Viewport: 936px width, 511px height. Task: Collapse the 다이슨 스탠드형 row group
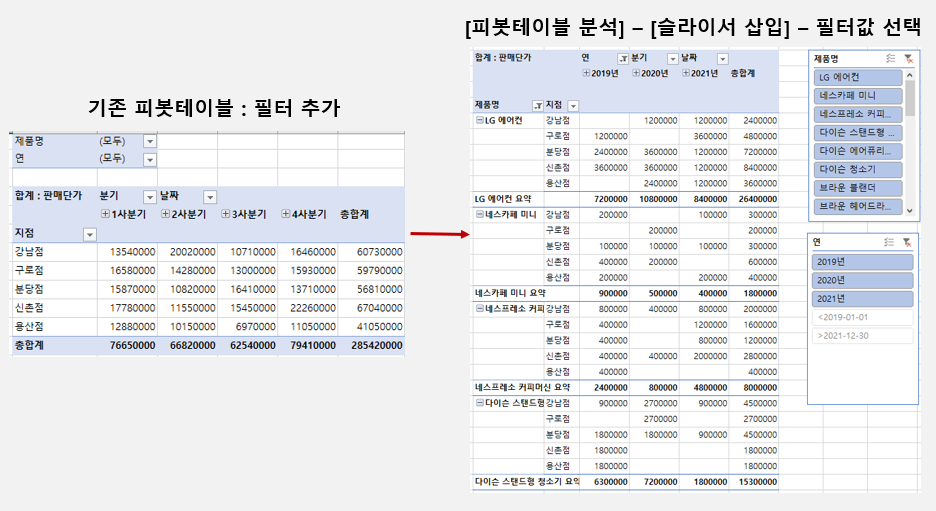click(x=479, y=403)
